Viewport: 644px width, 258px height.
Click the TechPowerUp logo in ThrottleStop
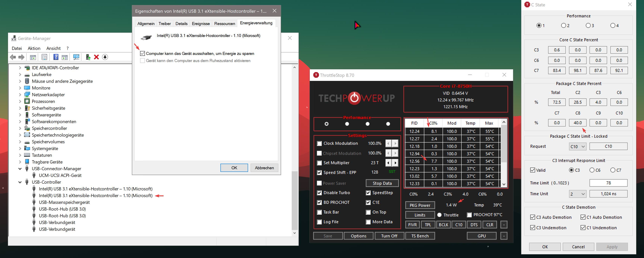point(357,98)
